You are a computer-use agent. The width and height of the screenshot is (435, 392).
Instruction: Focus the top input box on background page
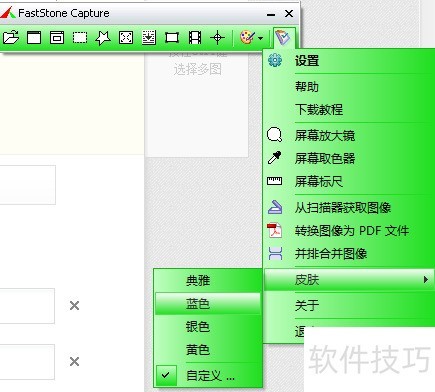click(x=27, y=185)
